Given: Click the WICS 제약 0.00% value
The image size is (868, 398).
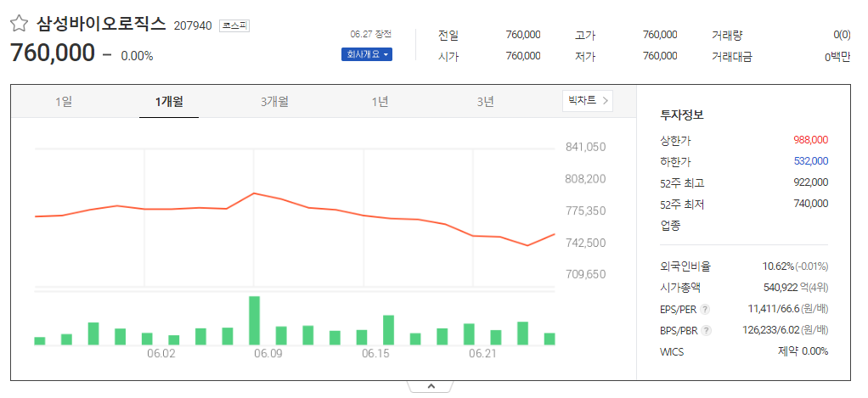Looking at the screenshot, I should click(803, 351).
